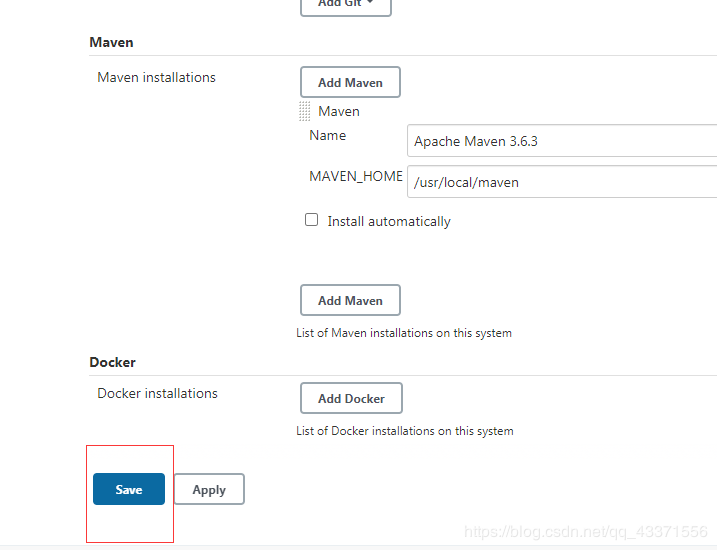Image resolution: width=717 pixels, height=550 pixels.
Task: Click the Add Docker button
Action: [351, 398]
